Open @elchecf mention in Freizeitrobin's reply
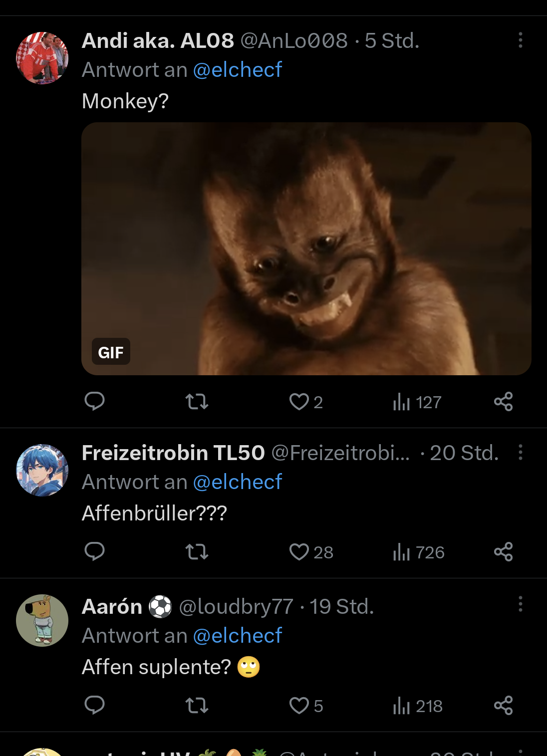 tap(238, 482)
